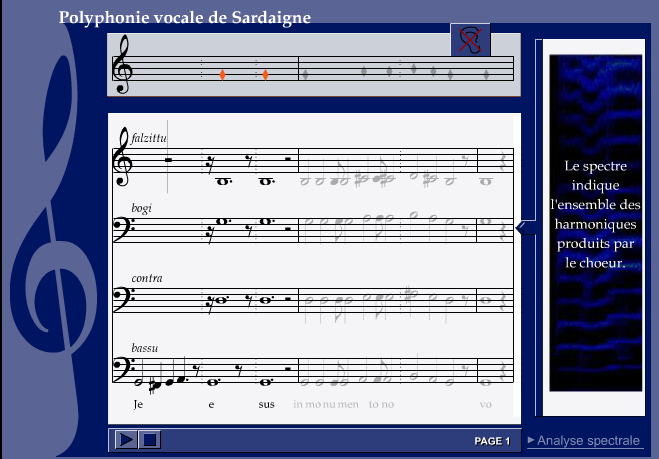Click the PAGE 1 indicator
This screenshot has width=659, height=459.
tap(492, 441)
